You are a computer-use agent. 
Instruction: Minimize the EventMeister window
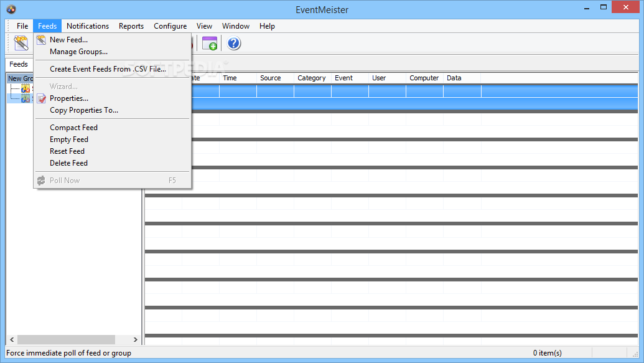pos(587,7)
